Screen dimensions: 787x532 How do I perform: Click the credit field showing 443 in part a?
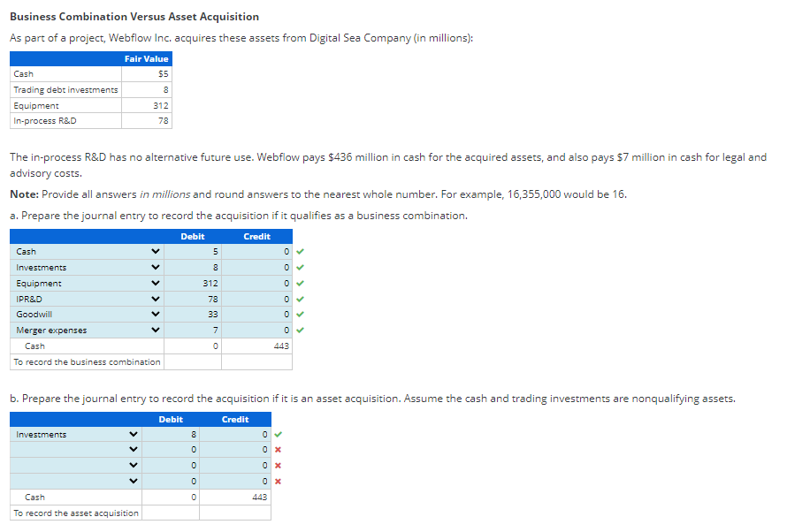pyautogui.click(x=257, y=346)
